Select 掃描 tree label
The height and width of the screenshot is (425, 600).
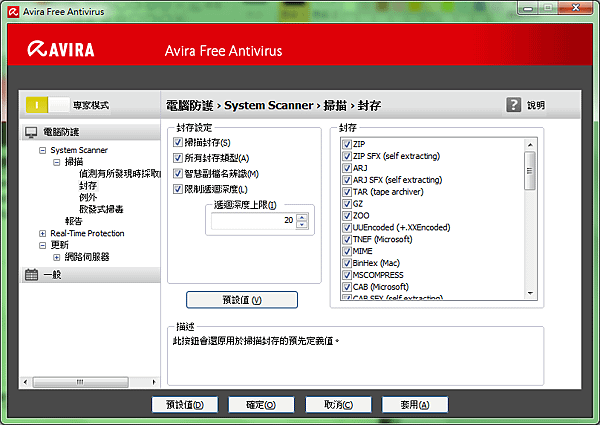pos(73,162)
